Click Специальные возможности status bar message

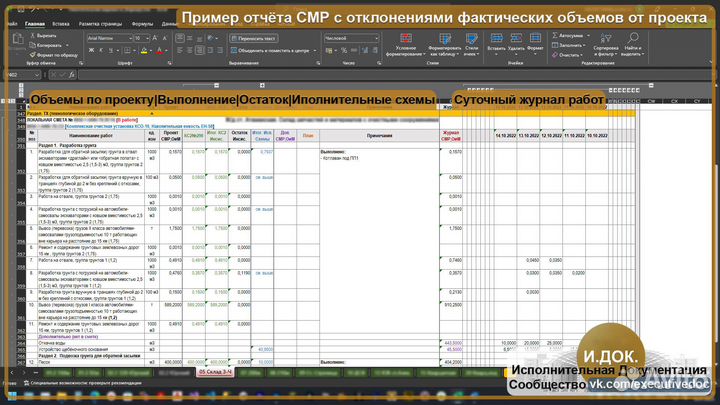83,383
